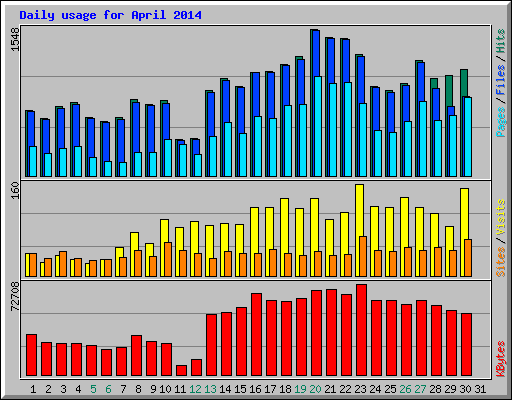The height and width of the screenshot is (400, 512).
Task: Click the red KBytes bar for day 11
Action: (x=181, y=370)
